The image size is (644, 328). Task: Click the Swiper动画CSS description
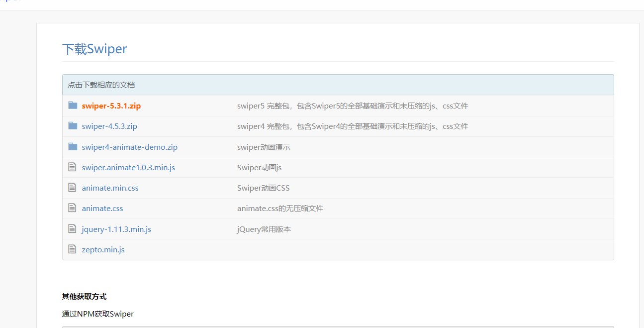pos(264,188)
